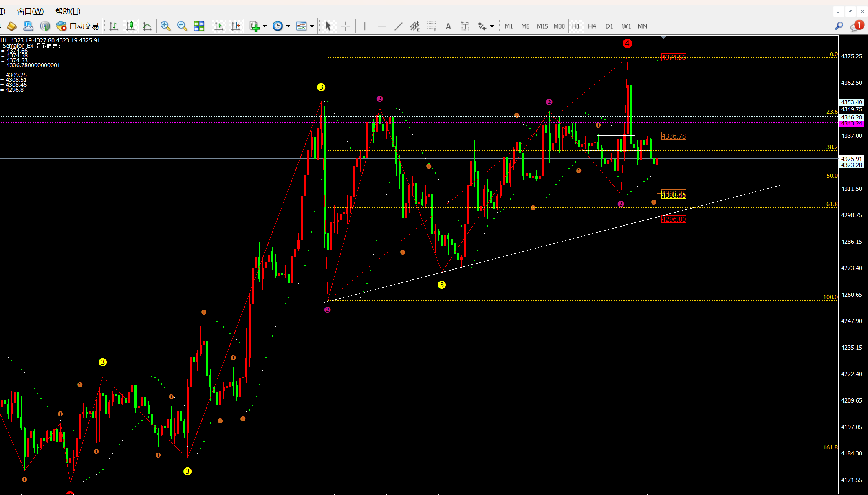
Task: Click the zoom out magnifier icon
Action: coord(182,26)
